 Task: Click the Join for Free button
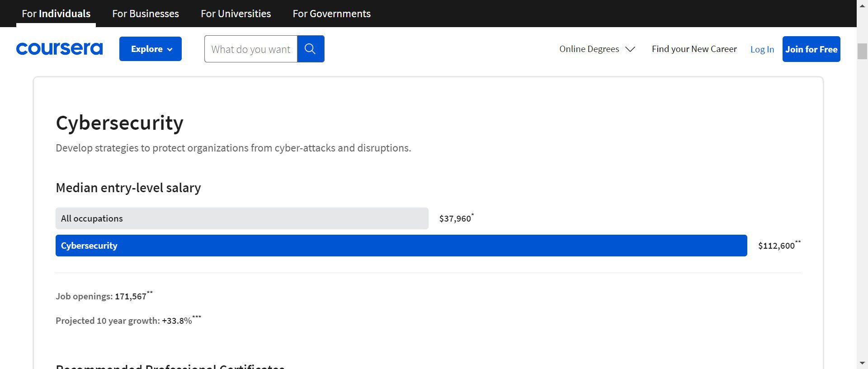click(811, 49)
